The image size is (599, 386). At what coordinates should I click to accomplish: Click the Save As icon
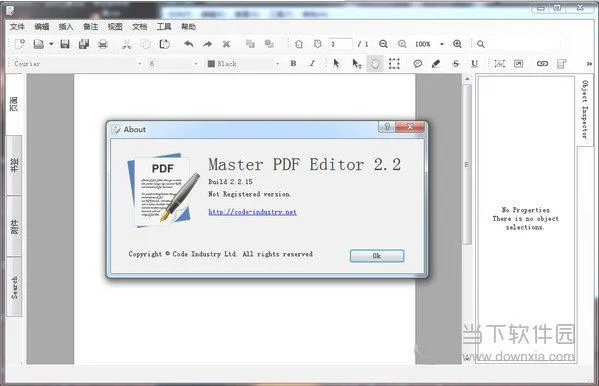click(x=84, y=44)
